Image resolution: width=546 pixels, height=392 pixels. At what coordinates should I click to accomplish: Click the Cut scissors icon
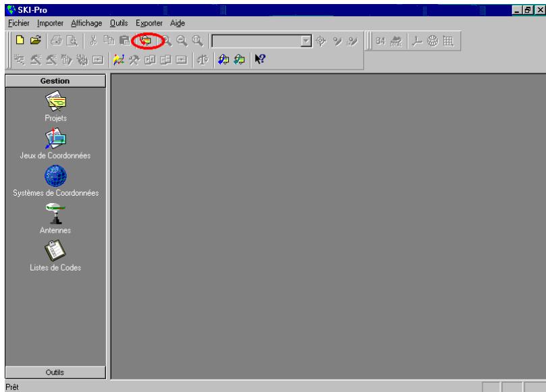pyautogui.click(x=93, y=40)
